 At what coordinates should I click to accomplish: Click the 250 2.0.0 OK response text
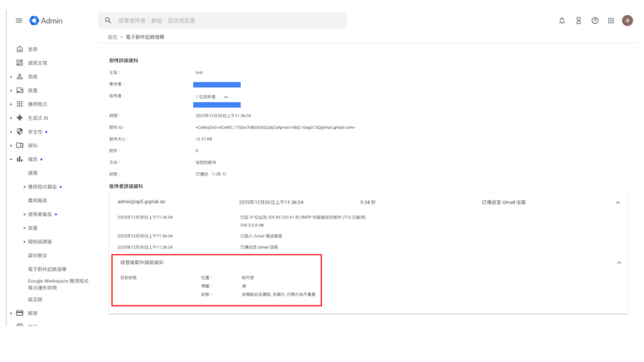click(x=252, y=226)
